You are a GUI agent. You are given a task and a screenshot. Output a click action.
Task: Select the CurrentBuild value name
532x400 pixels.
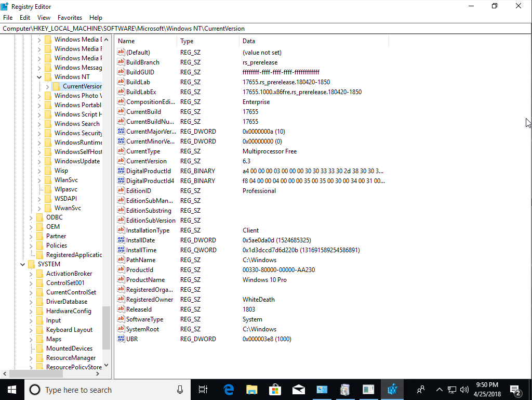click(x=143, y=112)
